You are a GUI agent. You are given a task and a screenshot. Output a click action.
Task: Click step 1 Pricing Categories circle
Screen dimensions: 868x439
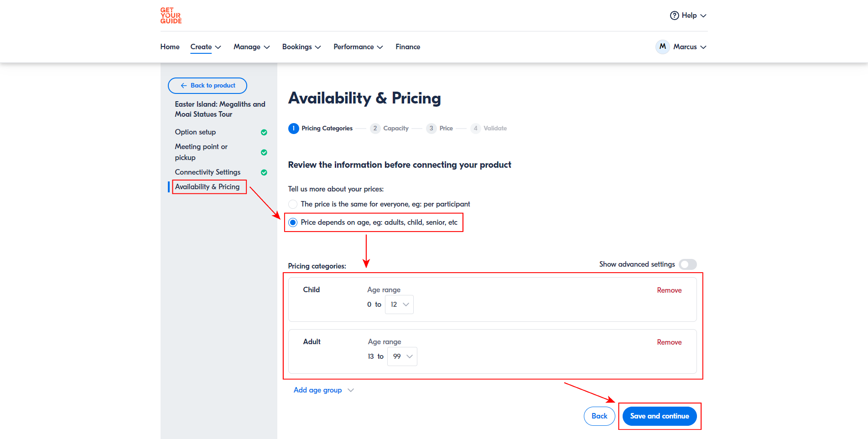pos(294,129)
